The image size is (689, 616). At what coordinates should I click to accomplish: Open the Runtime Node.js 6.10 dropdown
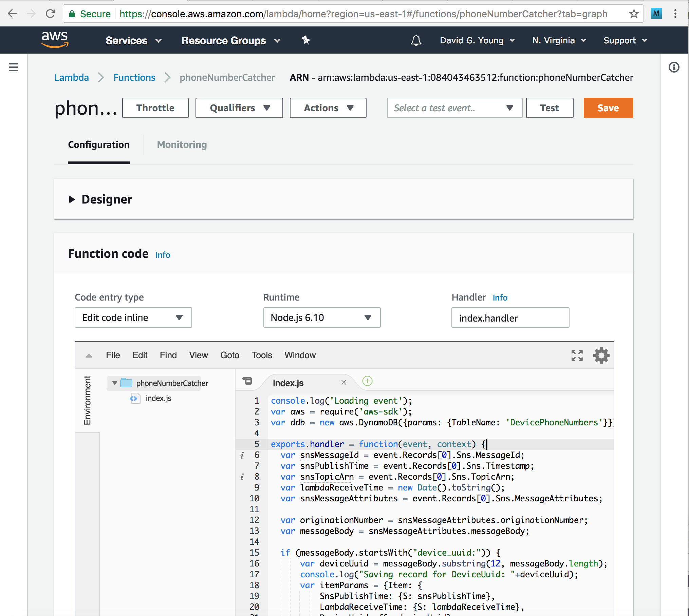[322, 317]
